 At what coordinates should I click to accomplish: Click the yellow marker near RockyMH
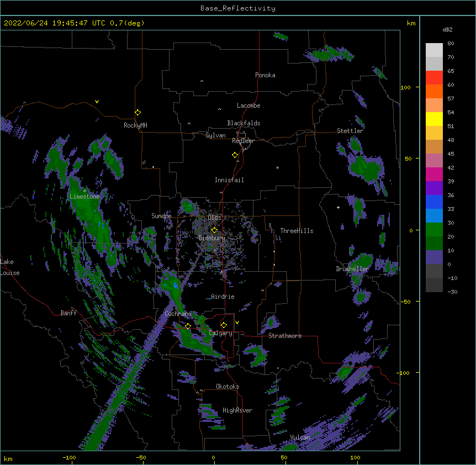tap(137, 113)
